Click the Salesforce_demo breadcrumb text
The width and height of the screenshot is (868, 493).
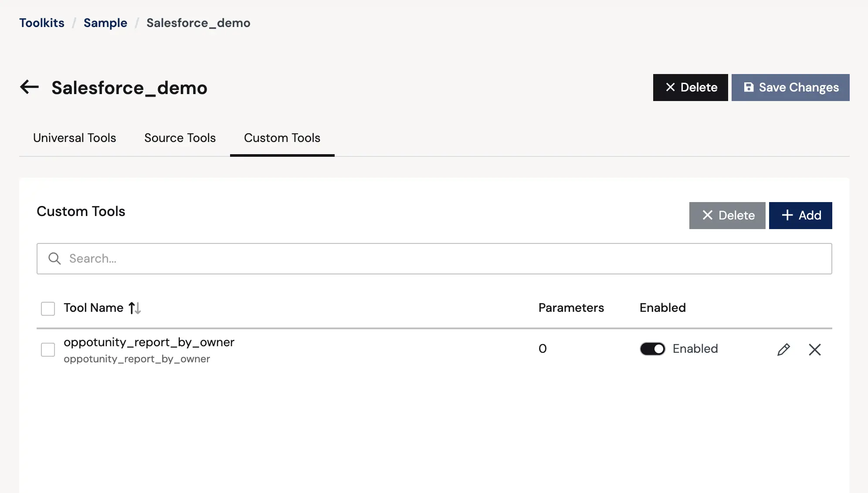(x=198, y=23)
